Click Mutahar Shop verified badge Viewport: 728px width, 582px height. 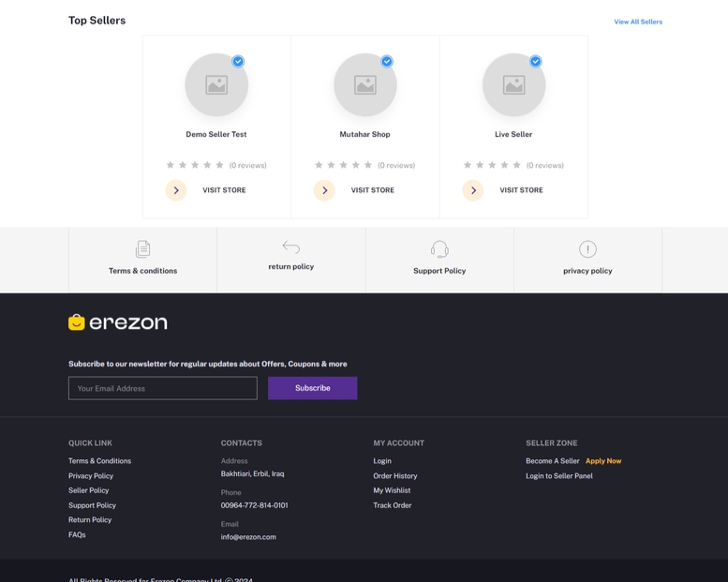pyautogui.click(x=387, y=61)
